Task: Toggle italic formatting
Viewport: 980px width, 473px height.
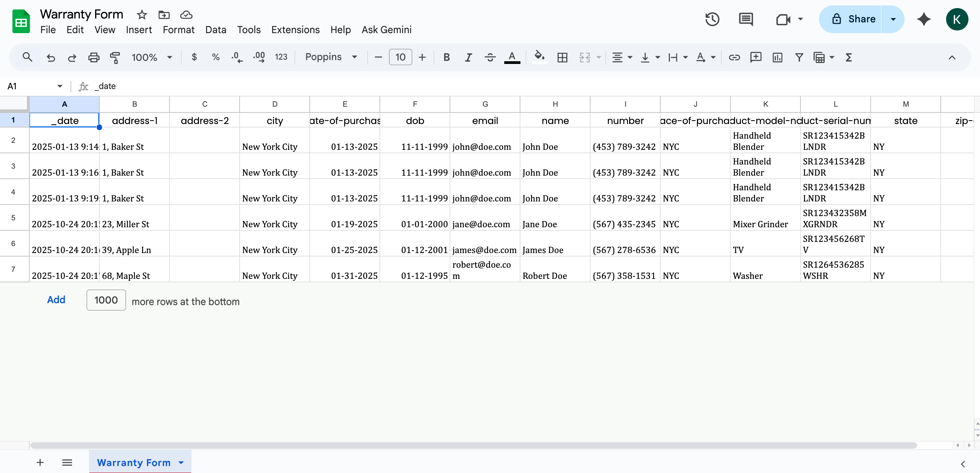Action: (x=468, y=57)
